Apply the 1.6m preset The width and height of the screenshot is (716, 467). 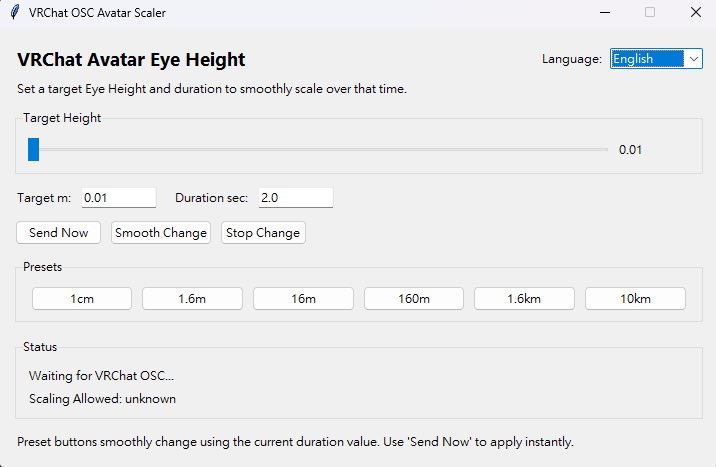tap(192, 299)
